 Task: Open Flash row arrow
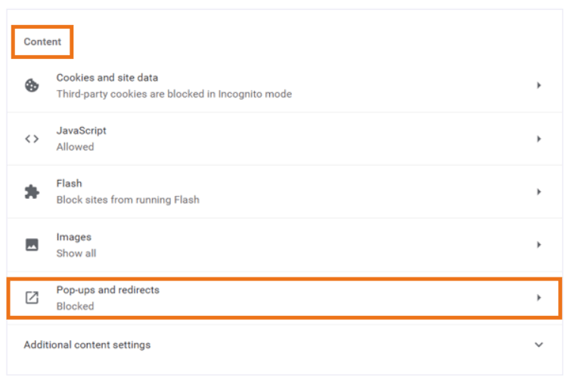(x=539, y=192)
